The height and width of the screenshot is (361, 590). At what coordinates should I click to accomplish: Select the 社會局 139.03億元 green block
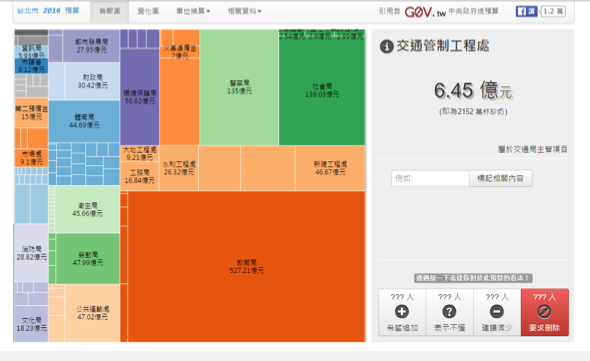[322, 91]
